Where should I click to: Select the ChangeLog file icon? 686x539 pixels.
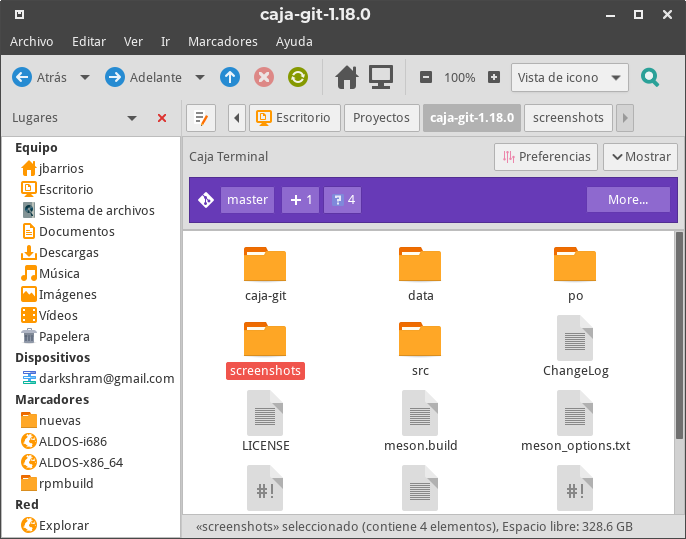click(x=575, y=338)
